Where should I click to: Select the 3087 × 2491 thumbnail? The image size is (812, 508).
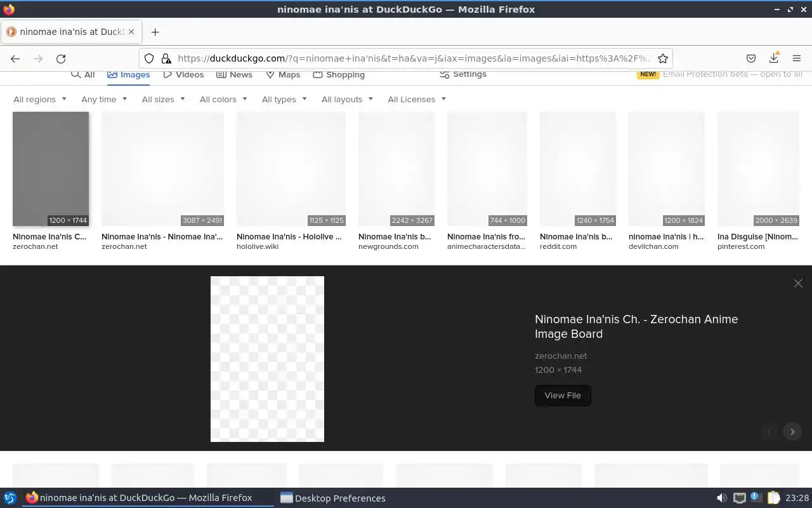(x=162, y=169)
